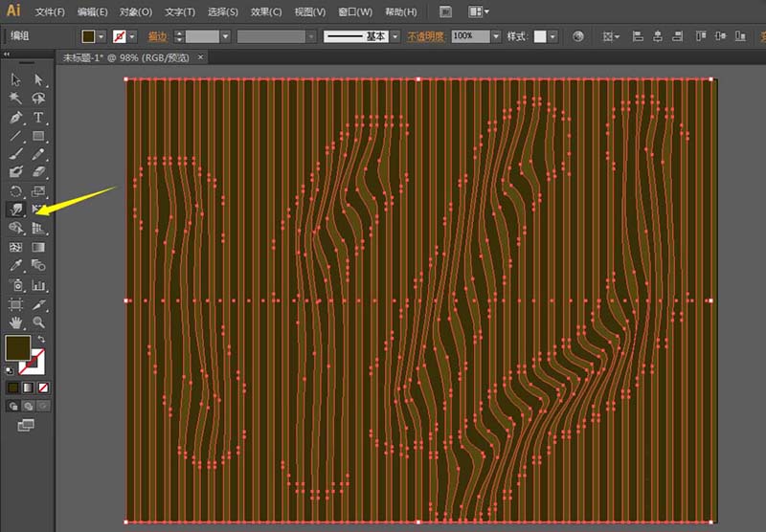This screenshot has height=532, width=766.
Task: Change the screen mode at toolbox bottom
Action: 26,426
